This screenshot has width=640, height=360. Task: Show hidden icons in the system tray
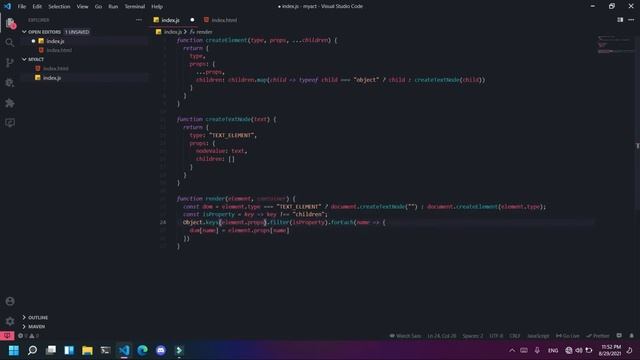pyautogui.click(x=512, y=350)
